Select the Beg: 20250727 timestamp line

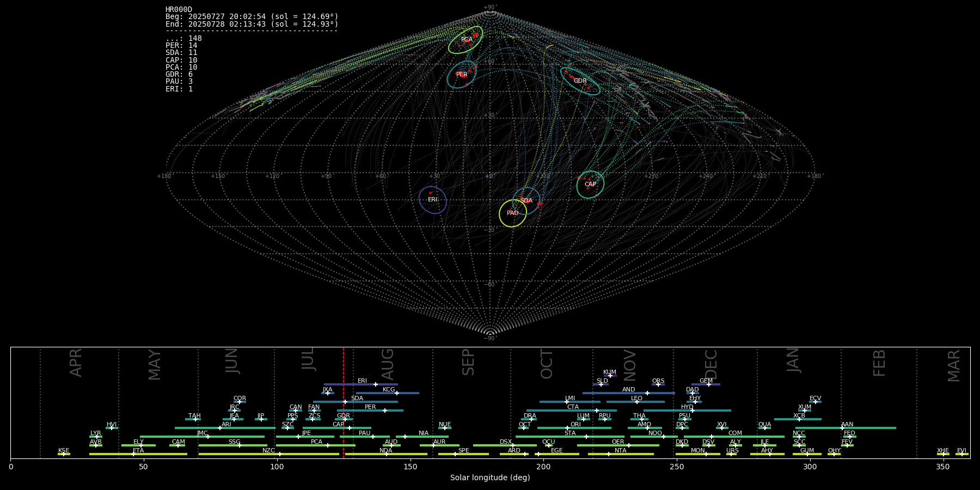click(x=252, y=17)
